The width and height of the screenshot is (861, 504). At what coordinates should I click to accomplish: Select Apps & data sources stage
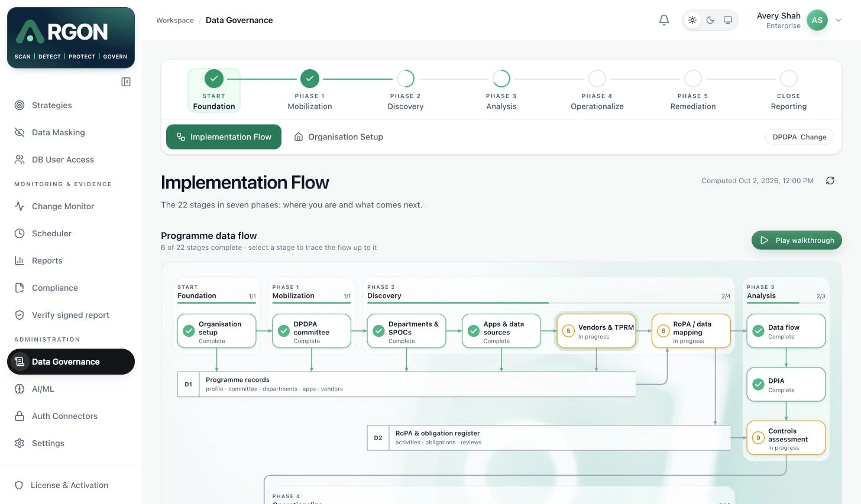tap(501, 331)
